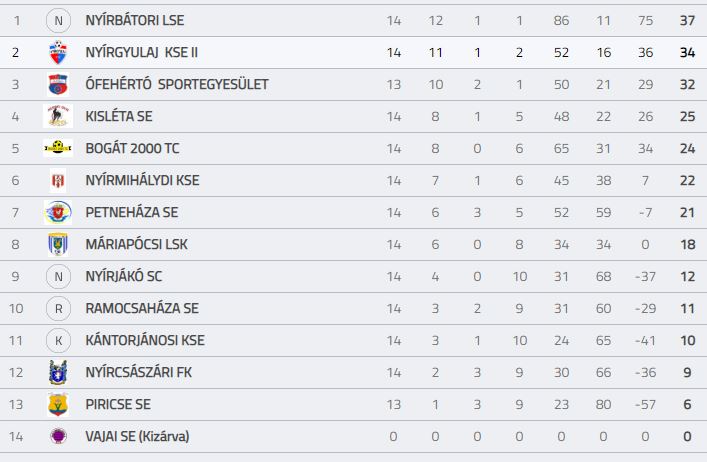Click the Nyírgyulaj KSE II club crest
Viewport: 707px width, 462px height.
(x=58, y=53)
